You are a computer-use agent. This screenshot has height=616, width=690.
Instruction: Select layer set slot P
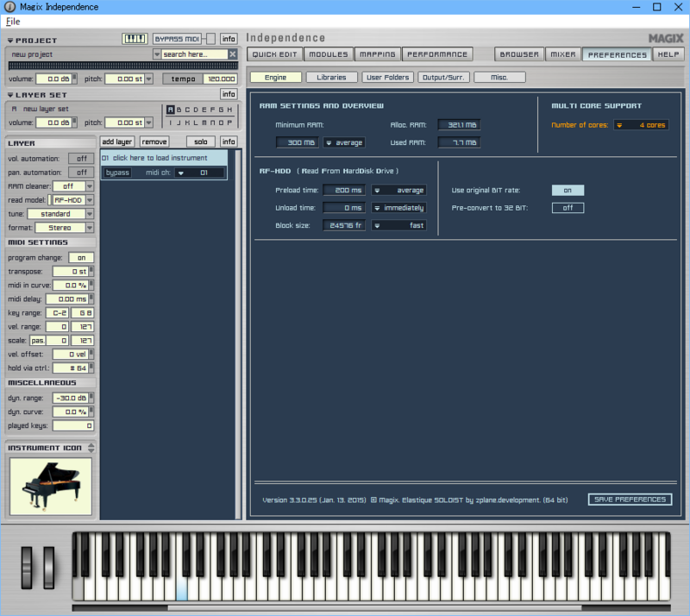[229, 123]
